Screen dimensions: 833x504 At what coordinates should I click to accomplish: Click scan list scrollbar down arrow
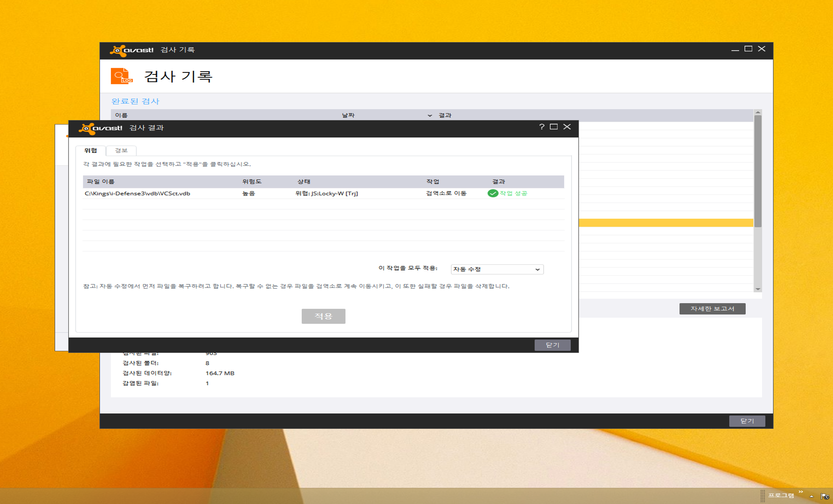[758, 289]
